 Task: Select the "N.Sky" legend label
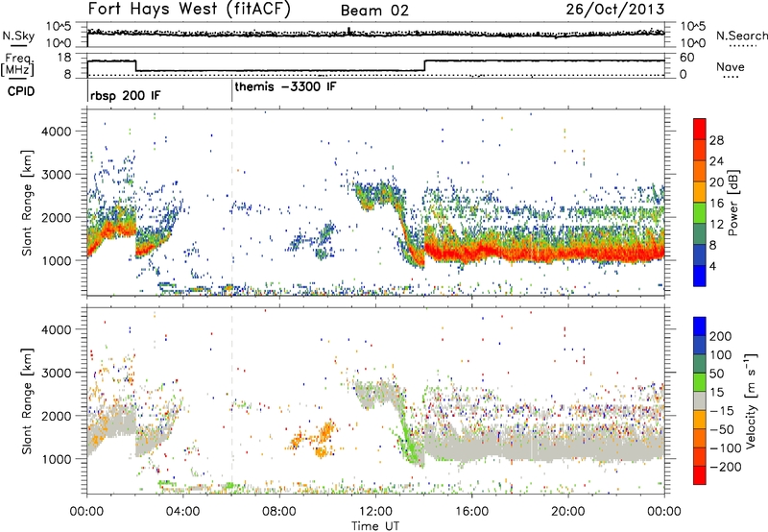[18, 36]
